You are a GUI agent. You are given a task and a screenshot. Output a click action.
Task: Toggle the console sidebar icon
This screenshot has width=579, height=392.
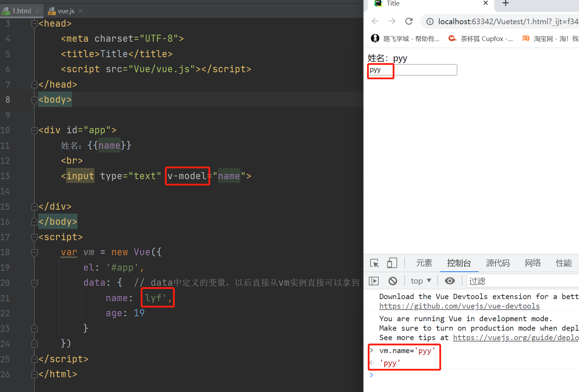click(x=374, y=281)
